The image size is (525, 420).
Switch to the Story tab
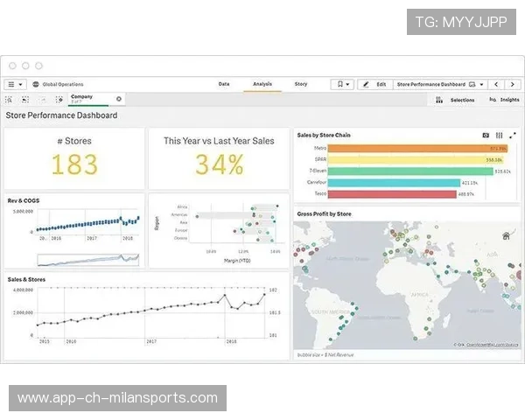301,84
